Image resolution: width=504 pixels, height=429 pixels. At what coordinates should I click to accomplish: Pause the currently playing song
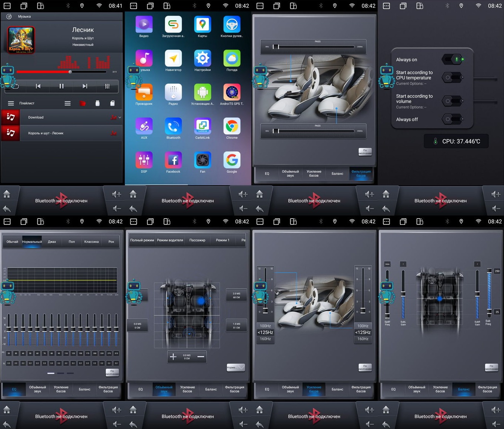tap(61, 86)
